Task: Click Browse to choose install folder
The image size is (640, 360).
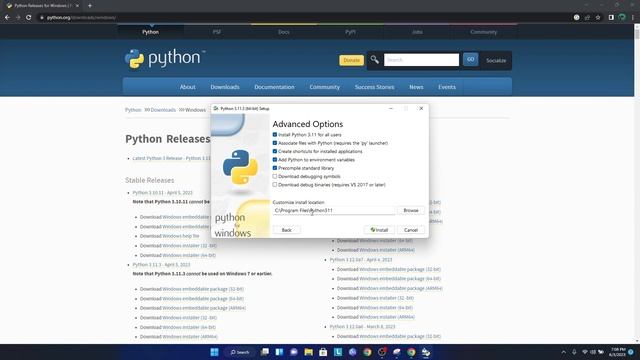Action: tap(411, 210)
